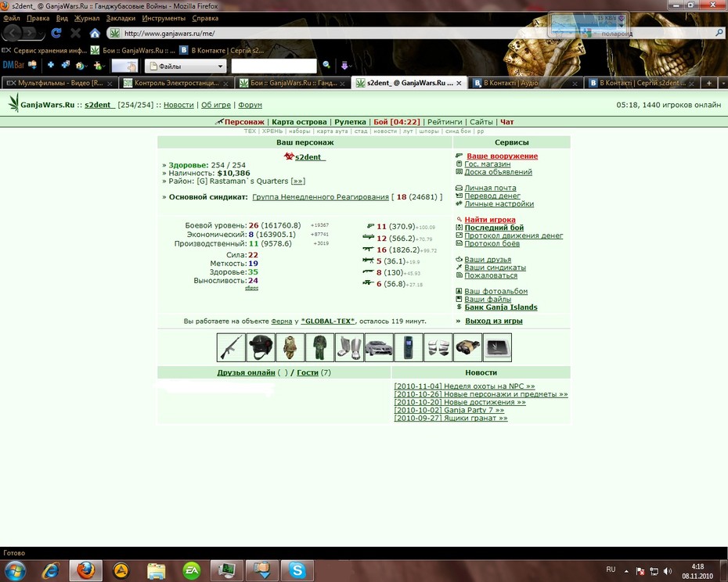
Task: Open the Файлы dropdown in toolbar
Action: click(186, 66)
